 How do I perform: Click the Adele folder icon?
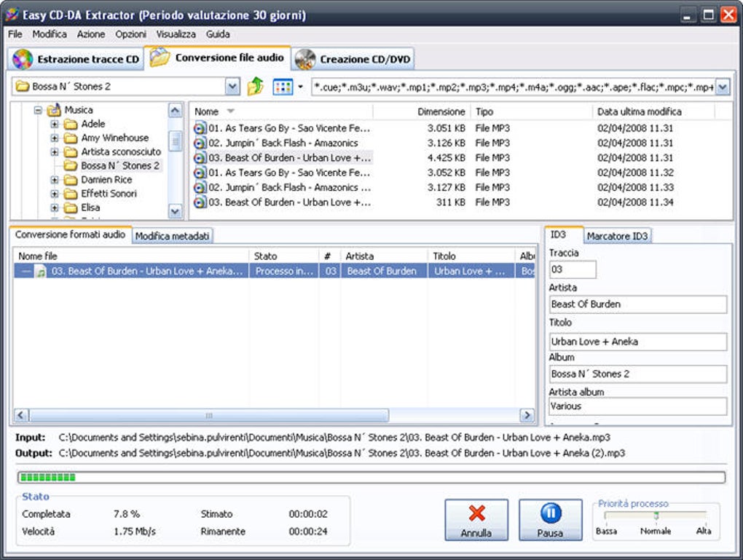point(71,124)
